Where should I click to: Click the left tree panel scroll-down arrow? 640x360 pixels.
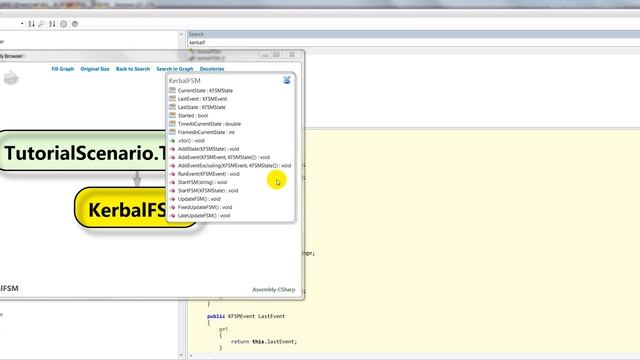point(181,356)
